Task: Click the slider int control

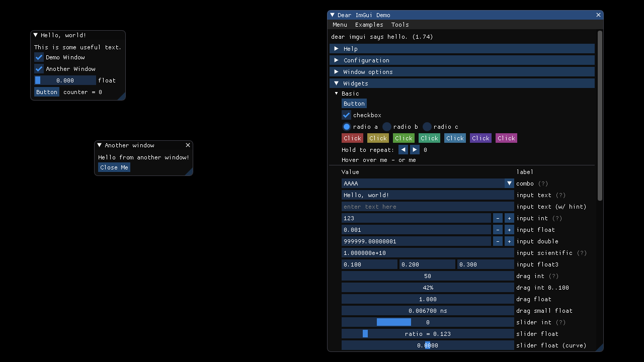Action: point(428,322)
